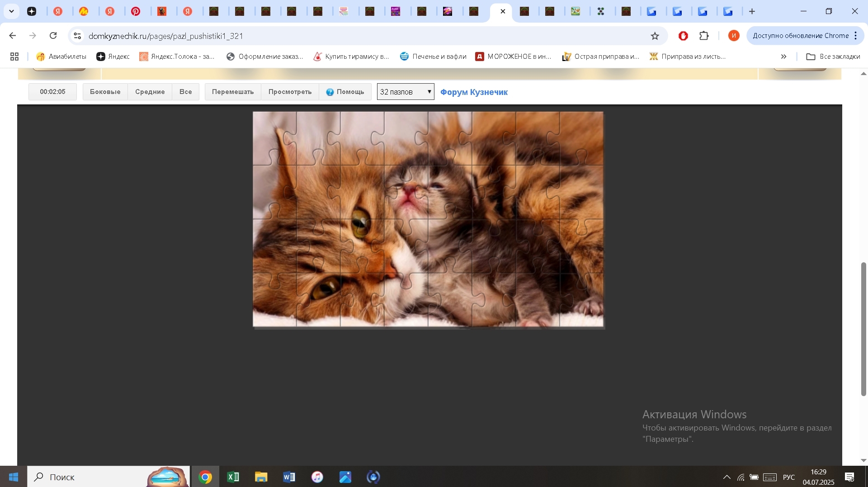Viewport: 868px width, 487px height.
Task: Click the page's vertical scrollbar thumb
Action: (x=863, y=329)
